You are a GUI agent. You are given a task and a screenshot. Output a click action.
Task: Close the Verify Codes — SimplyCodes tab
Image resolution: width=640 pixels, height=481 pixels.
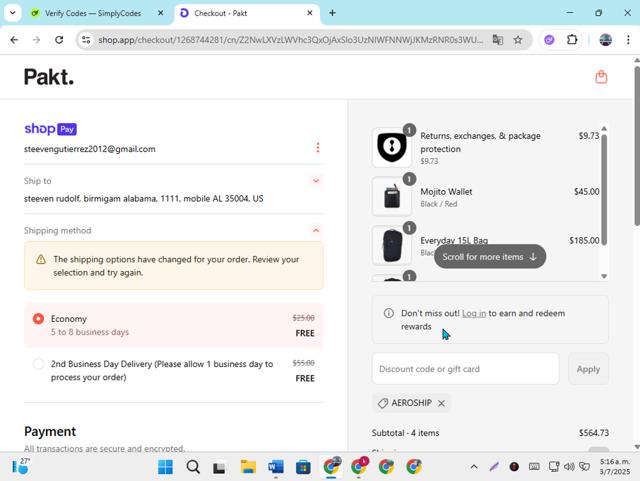(x=160, y=13)
